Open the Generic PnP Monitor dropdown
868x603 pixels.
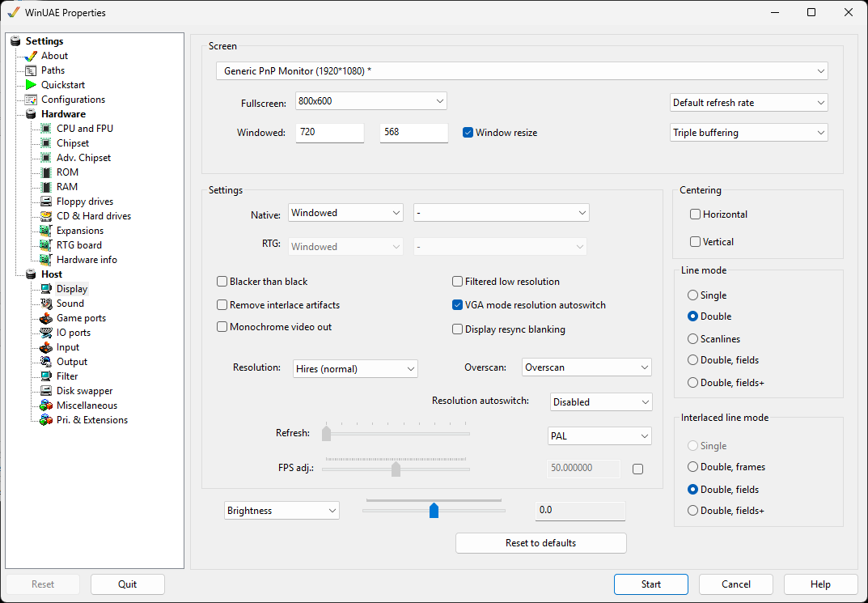tap(522, 71)
